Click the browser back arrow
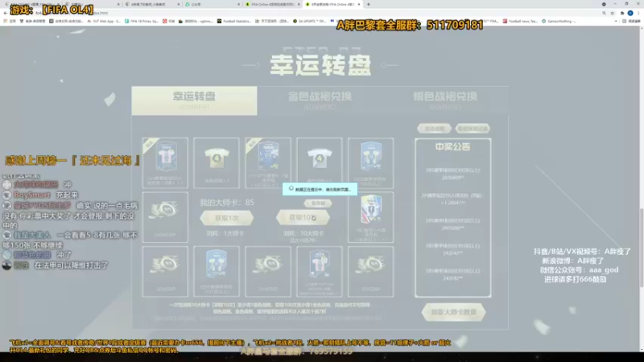The image size is (644, 362). pos(6,13)
